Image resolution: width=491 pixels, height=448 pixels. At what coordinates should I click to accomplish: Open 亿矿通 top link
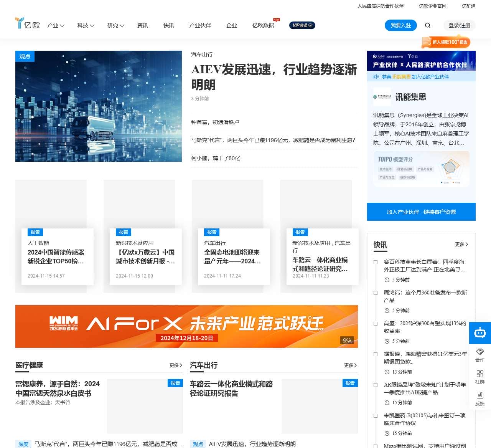pyautogui.click(x=469, y=6)
